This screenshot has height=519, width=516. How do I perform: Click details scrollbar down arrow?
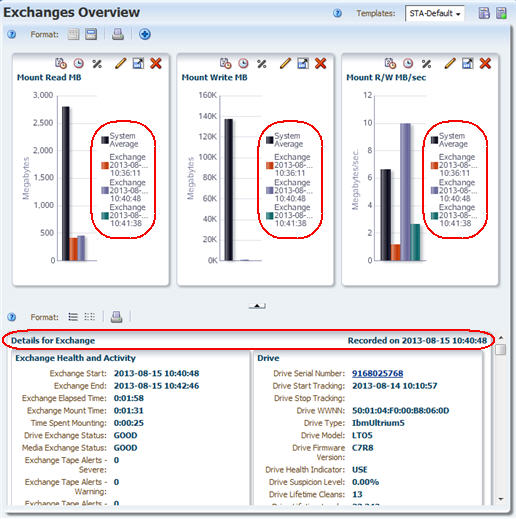tap(501, 499)
